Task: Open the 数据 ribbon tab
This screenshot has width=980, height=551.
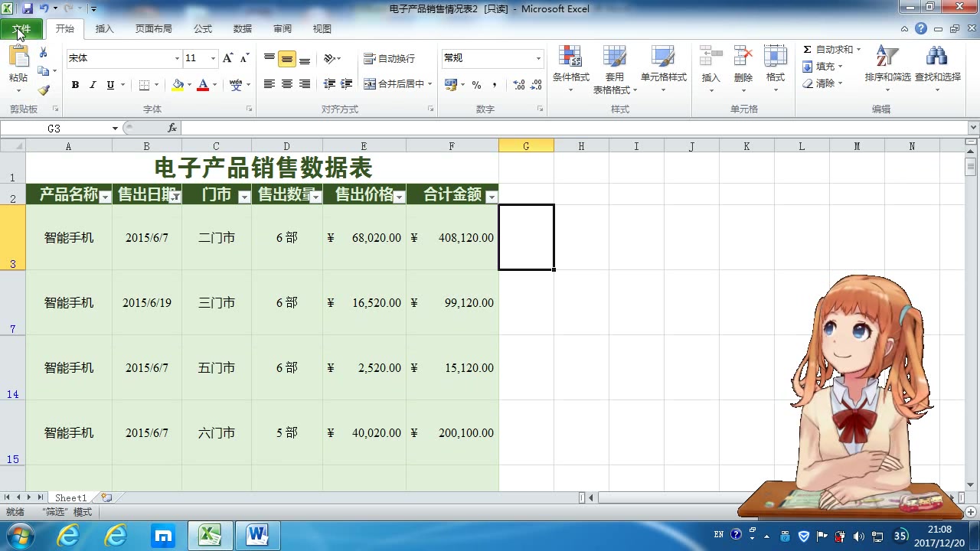Action: (243, 29)
